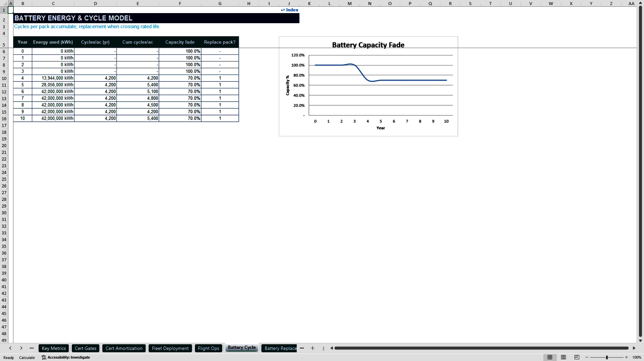Select the Replace pack? header cell
Viewport: 644px width, 361px height.
tap(220, 42)
